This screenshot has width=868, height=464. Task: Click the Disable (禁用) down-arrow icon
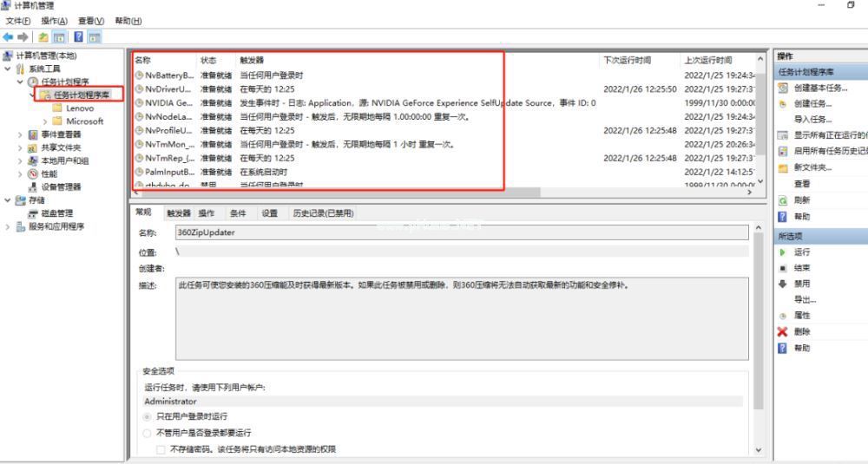(x=783, y=284)
